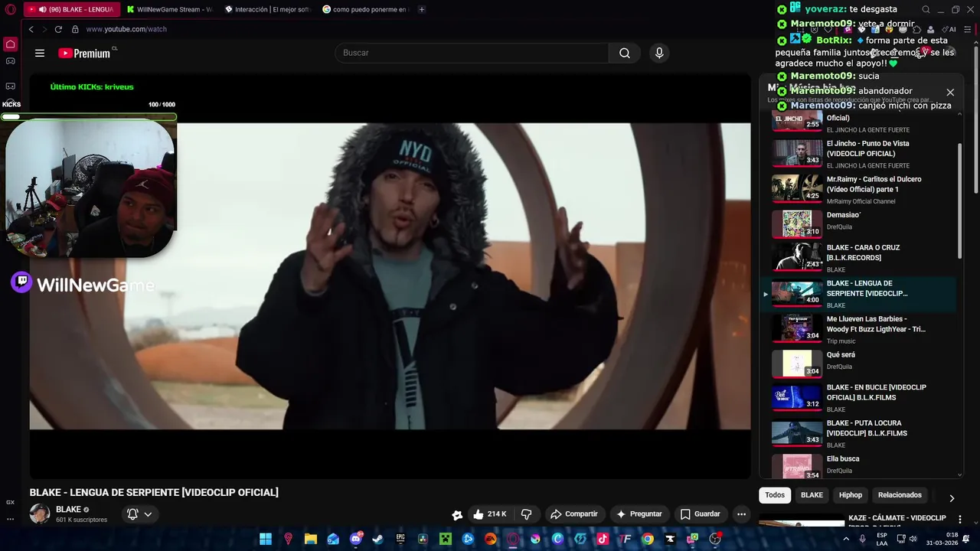
Task: Open BLAKE channel avatar
Action: tap(40, 514)
